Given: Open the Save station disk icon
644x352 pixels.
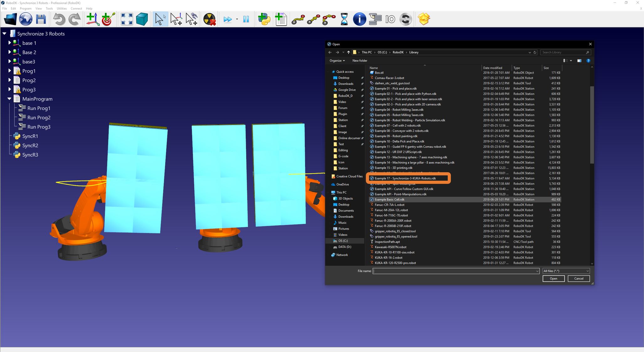Looking at the screenshot, I should (41, 19).
